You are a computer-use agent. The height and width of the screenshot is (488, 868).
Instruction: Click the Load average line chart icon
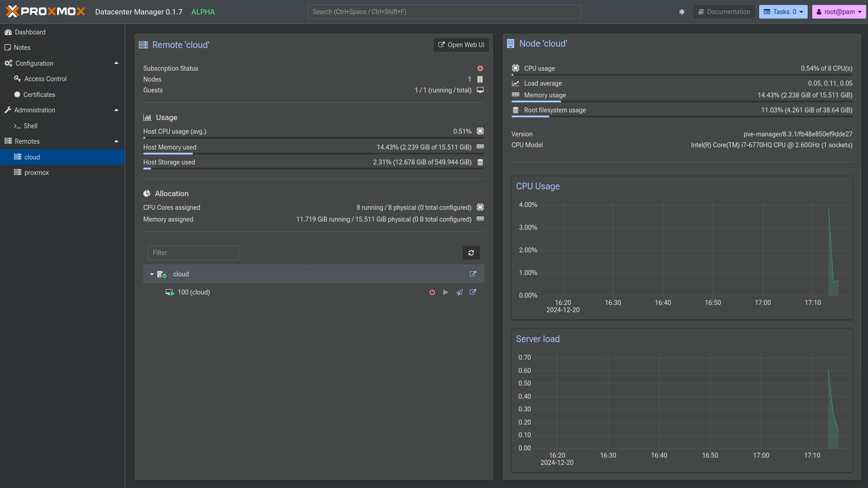516,83
